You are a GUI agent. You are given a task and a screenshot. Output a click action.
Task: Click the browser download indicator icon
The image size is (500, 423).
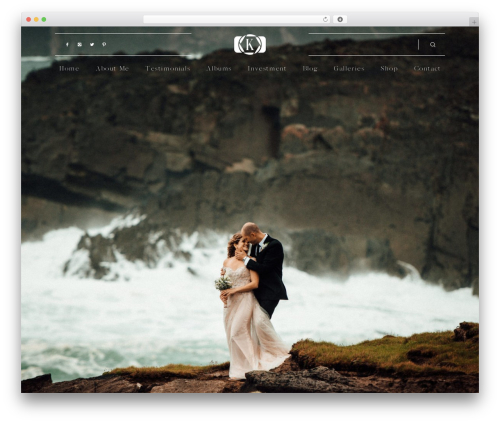click(x=340, y=19)
